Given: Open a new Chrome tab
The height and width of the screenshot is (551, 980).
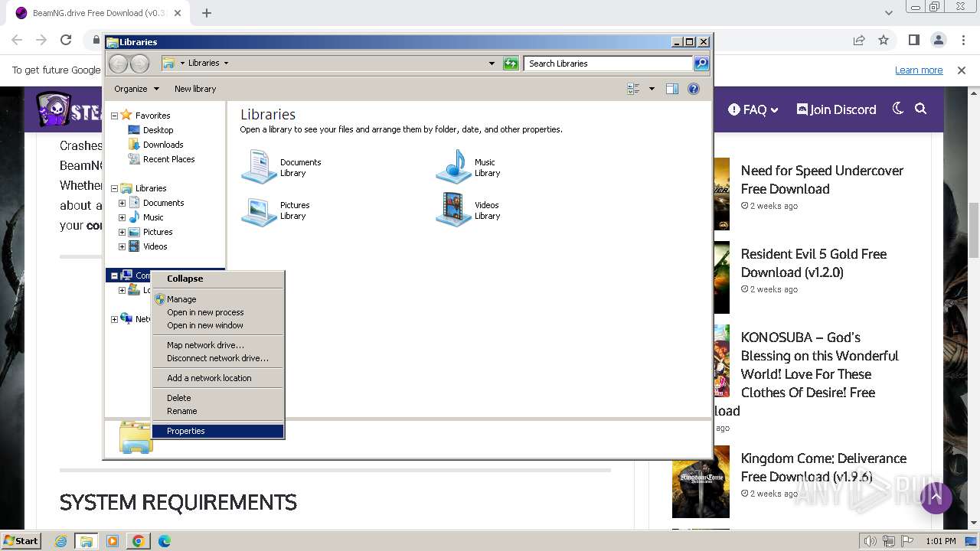Looking at the screenshot, I should point(207,13).
